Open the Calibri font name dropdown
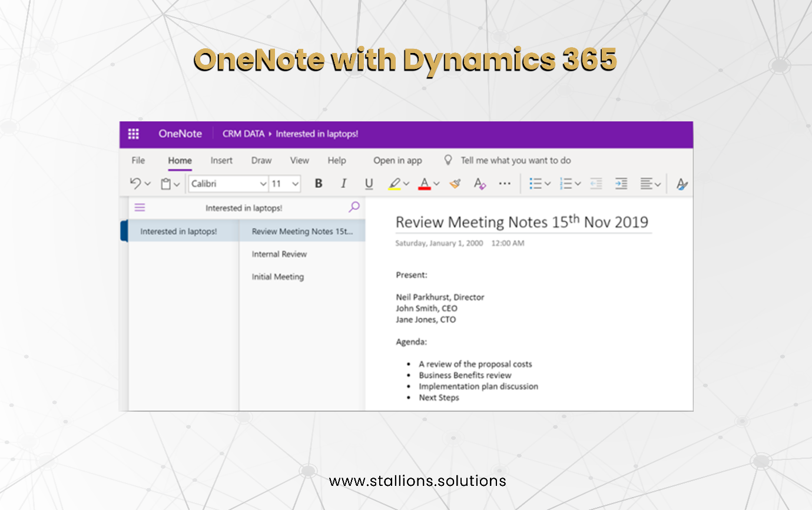Image resolution: width=812 pixels, height=510 pixels. click(228, 184)
